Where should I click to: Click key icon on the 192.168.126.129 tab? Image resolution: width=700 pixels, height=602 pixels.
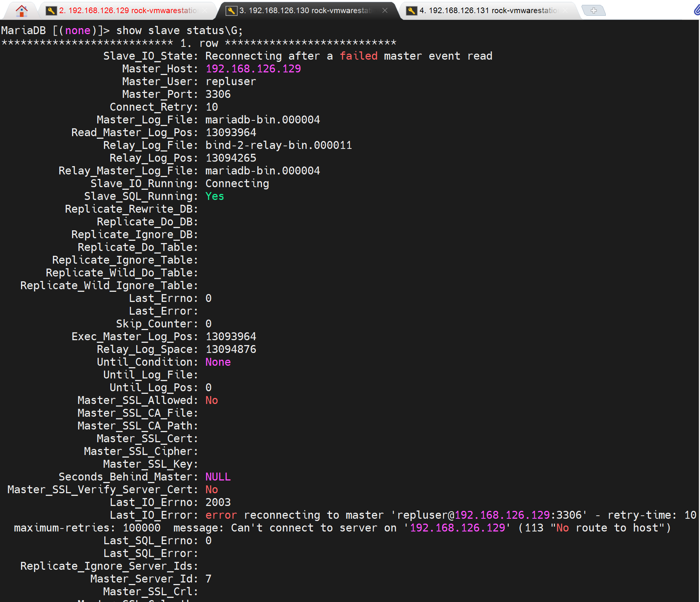pos(51,11)
